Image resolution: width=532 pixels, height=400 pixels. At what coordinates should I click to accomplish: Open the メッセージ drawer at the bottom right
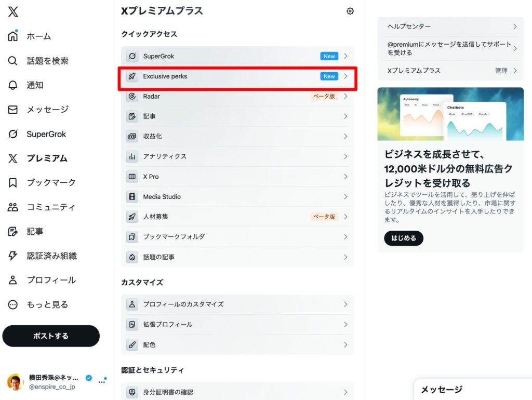(473, 389)
